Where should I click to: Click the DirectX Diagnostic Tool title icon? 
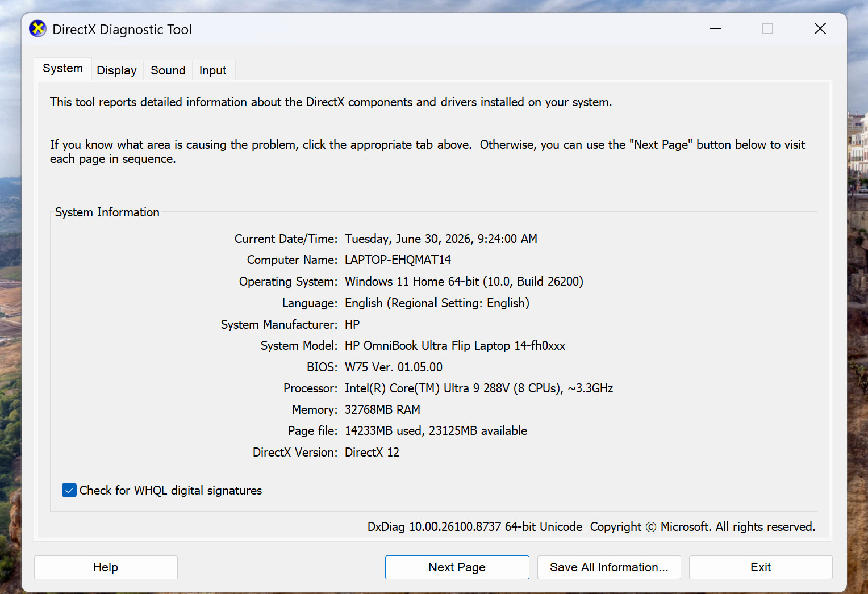tap(37, 28)
